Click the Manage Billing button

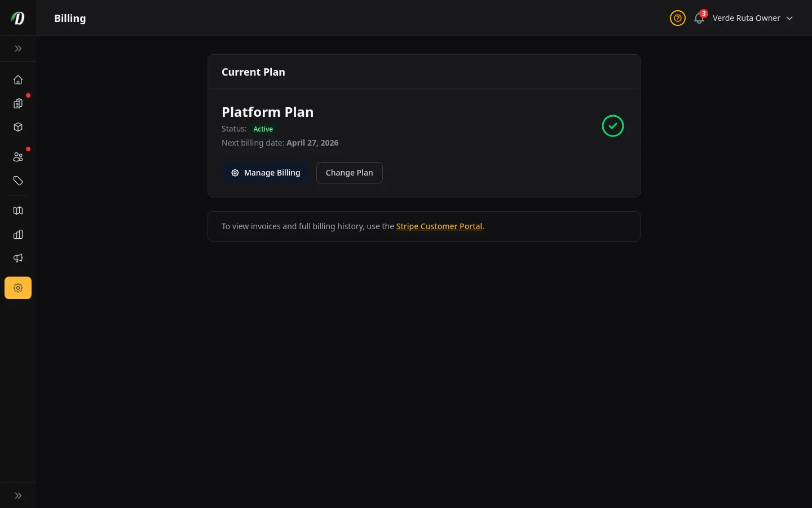[x=266, y=173]
